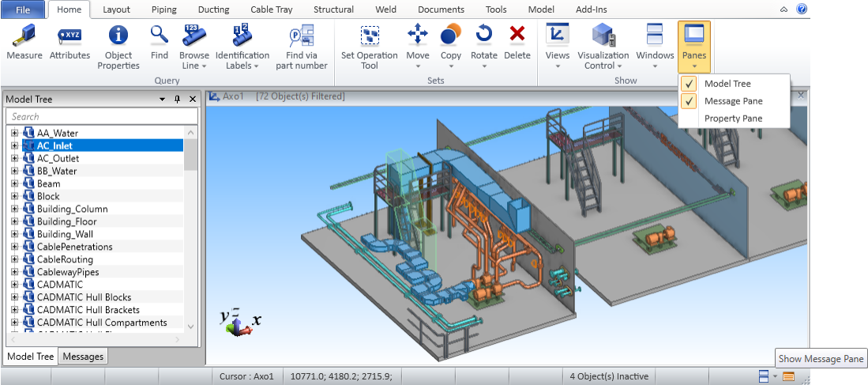Enable Property Pane in Panes menu
The width and height of the screenshot is (868, 385).
[x=733, y=119]
